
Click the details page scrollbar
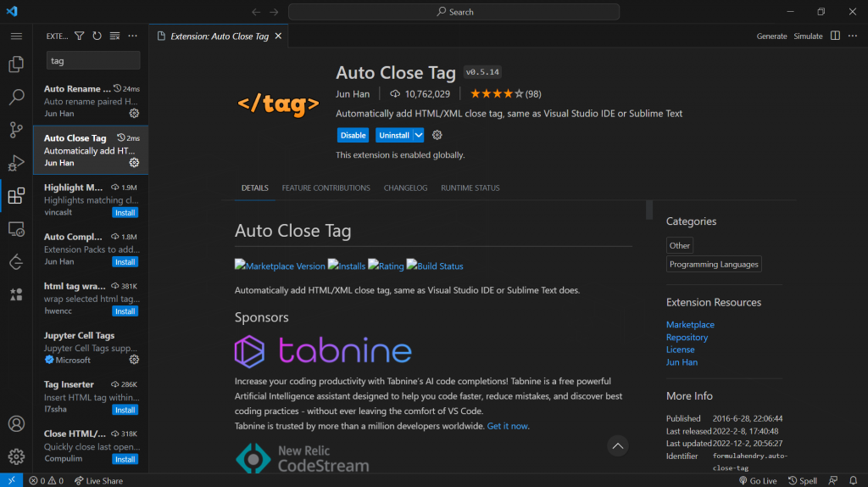[649, 210]
